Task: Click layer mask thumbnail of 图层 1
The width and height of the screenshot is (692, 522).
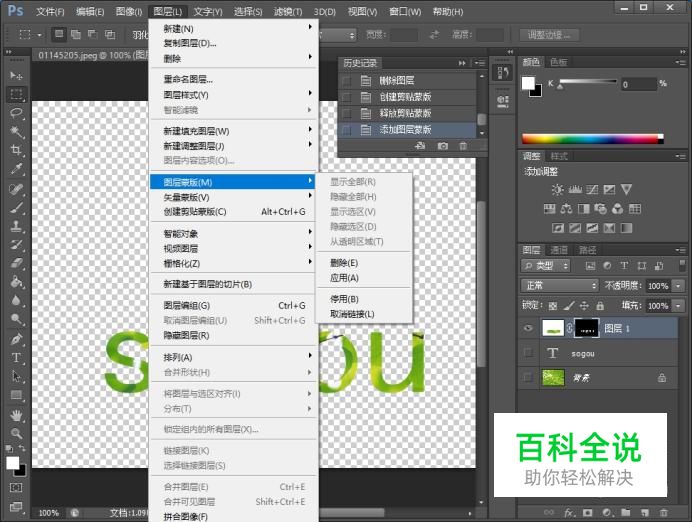Action: click(587, 328)
